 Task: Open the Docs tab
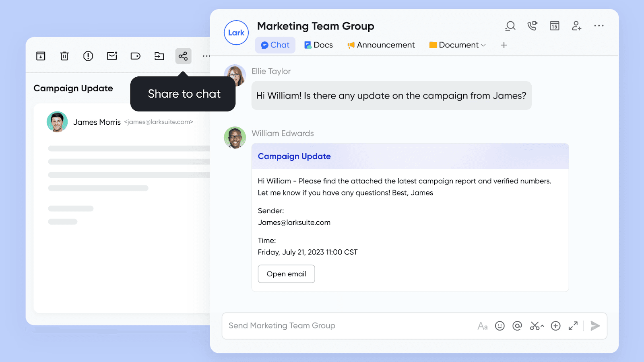[318, 45]
